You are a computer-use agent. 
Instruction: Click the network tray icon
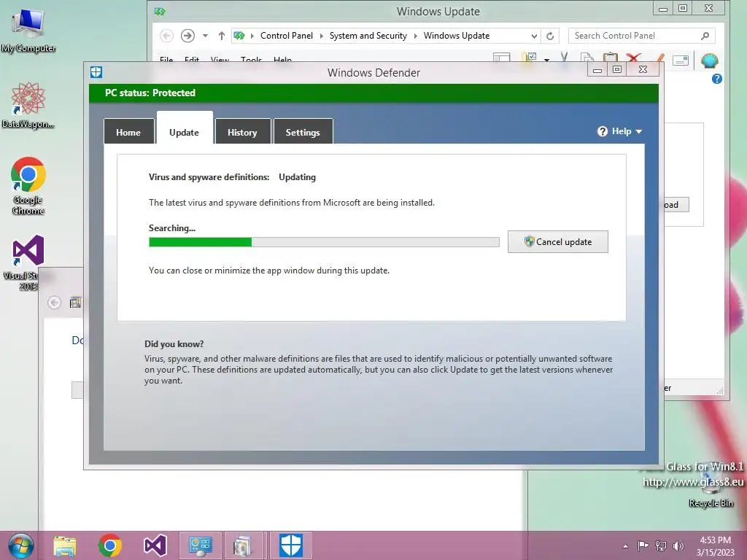tap(661, 545)
